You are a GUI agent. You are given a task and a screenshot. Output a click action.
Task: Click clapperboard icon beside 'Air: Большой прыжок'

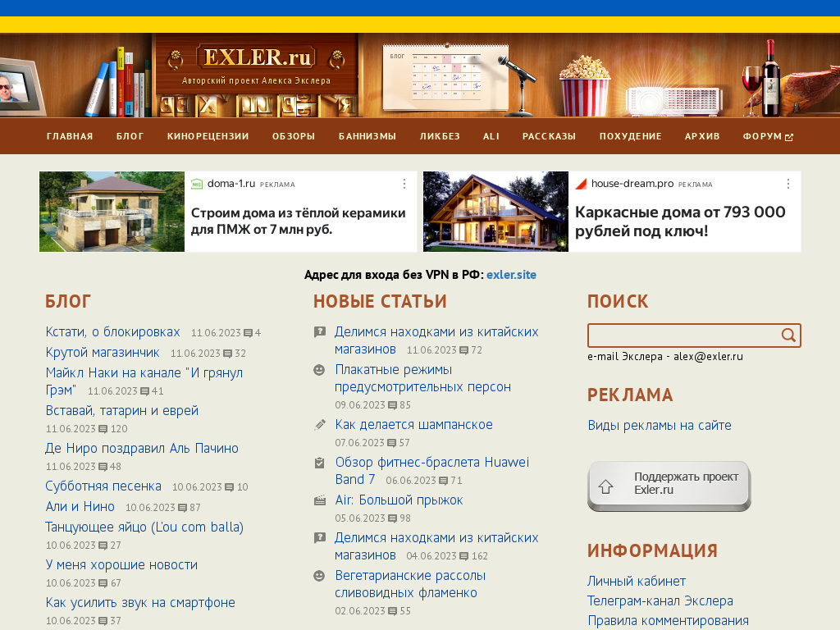(x=319, y=501)
